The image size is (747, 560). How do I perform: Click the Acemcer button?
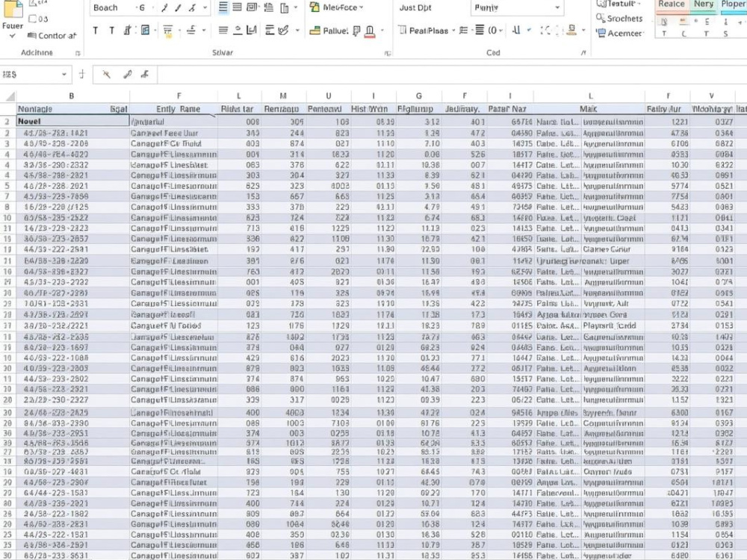point(620,34)
